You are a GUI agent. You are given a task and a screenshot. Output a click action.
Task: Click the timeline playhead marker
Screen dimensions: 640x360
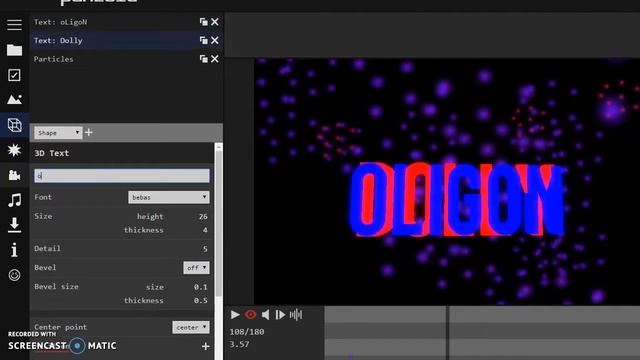[x=447, y=333]
